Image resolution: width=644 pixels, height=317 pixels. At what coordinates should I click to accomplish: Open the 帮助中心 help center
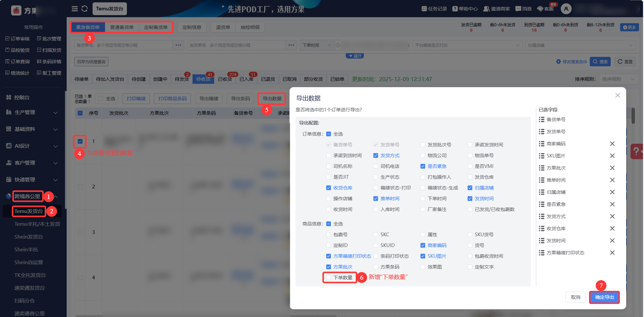tap(465, 9)
